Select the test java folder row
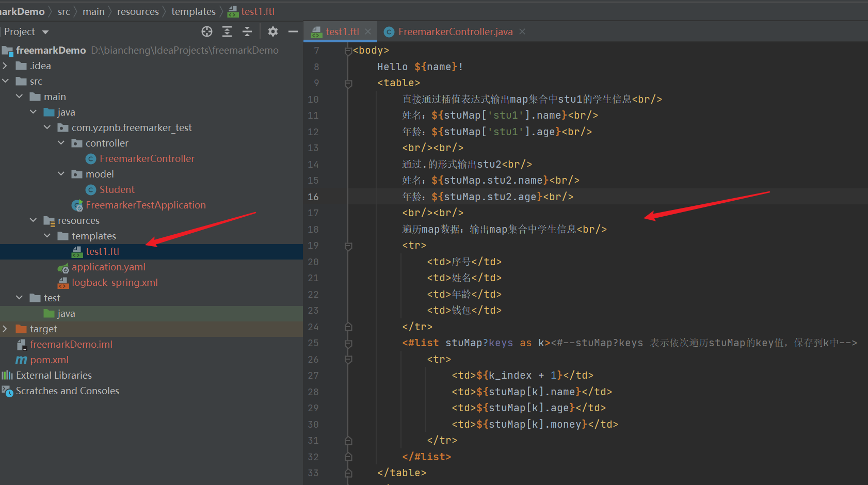868x485 pixels. tap(151, 313)
